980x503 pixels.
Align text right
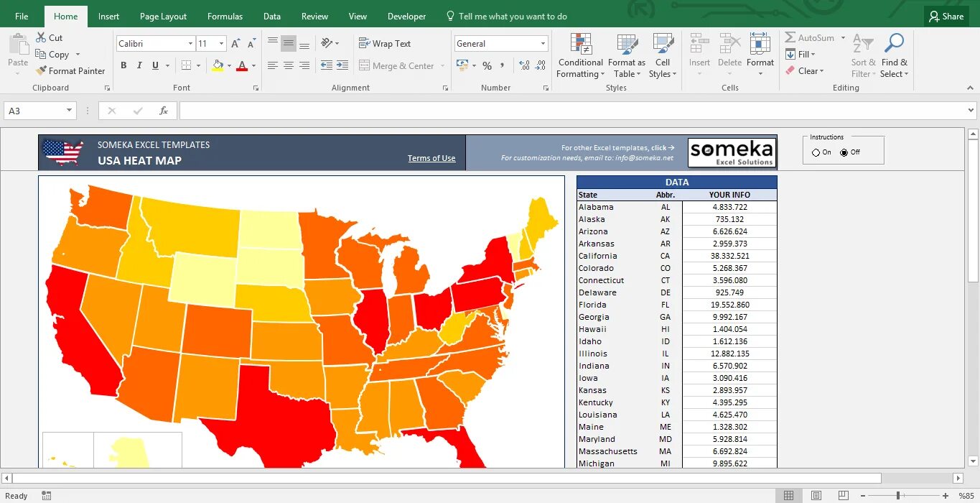point(304,65)
